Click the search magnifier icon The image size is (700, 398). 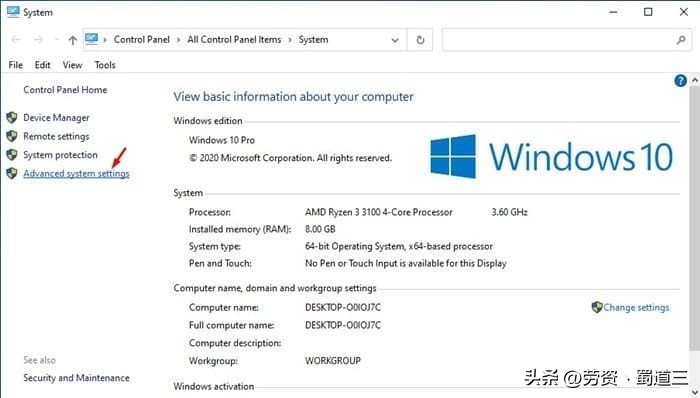(681, 40)
